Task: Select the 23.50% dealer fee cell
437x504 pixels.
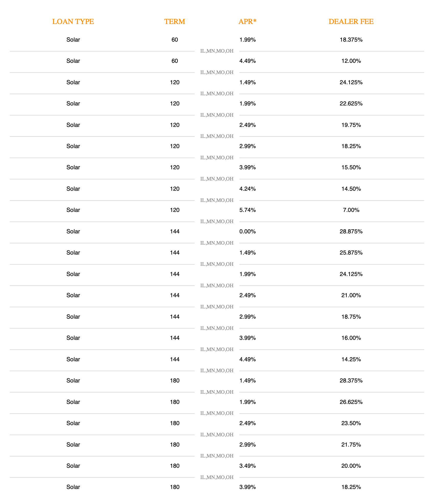Action: click(351, 423)
